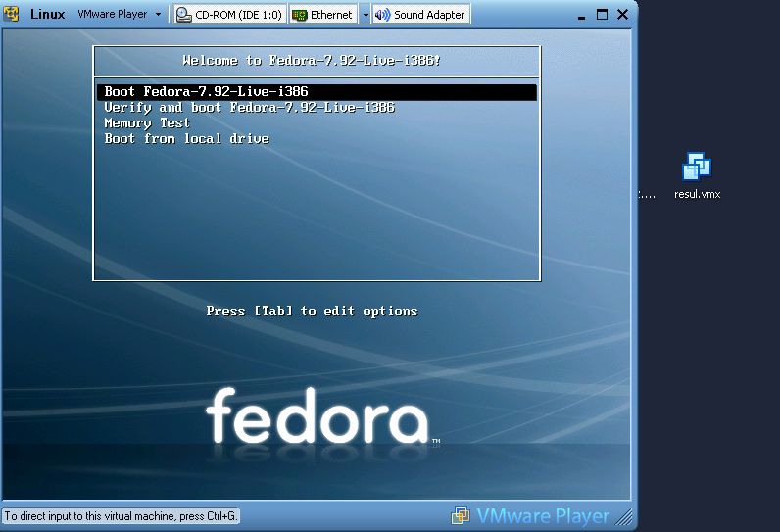Choose the Memory Test boot option

pos(147,123)
